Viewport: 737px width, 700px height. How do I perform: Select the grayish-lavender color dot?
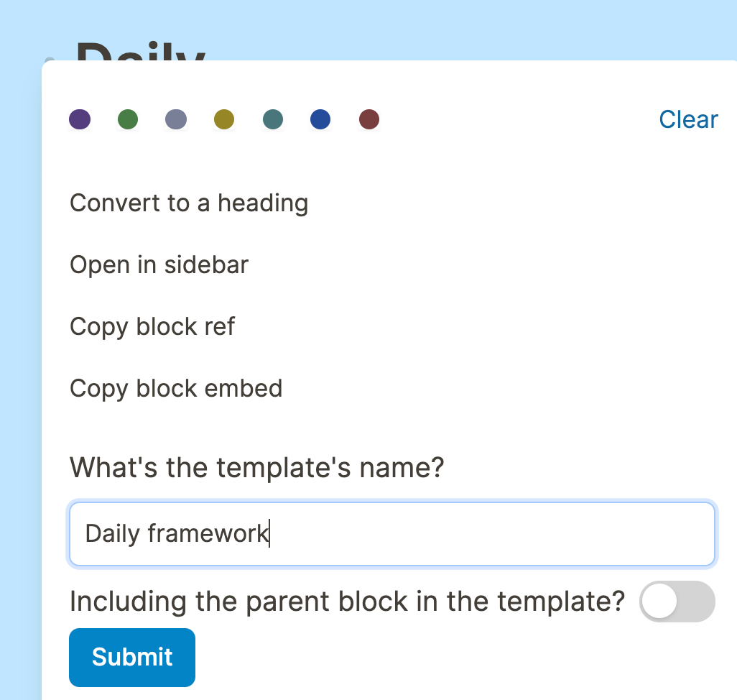[x=176, y=119]
